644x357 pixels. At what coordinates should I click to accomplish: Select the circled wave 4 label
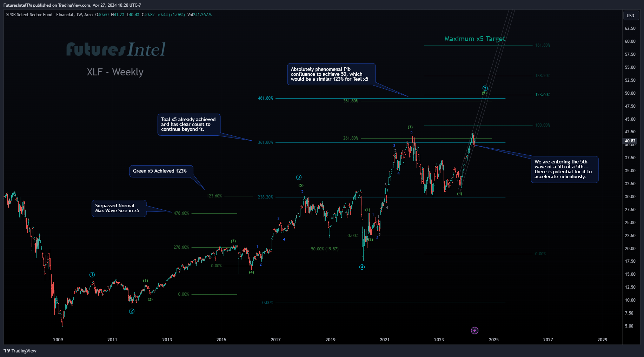pyautogui.click(x=362, y=267)
